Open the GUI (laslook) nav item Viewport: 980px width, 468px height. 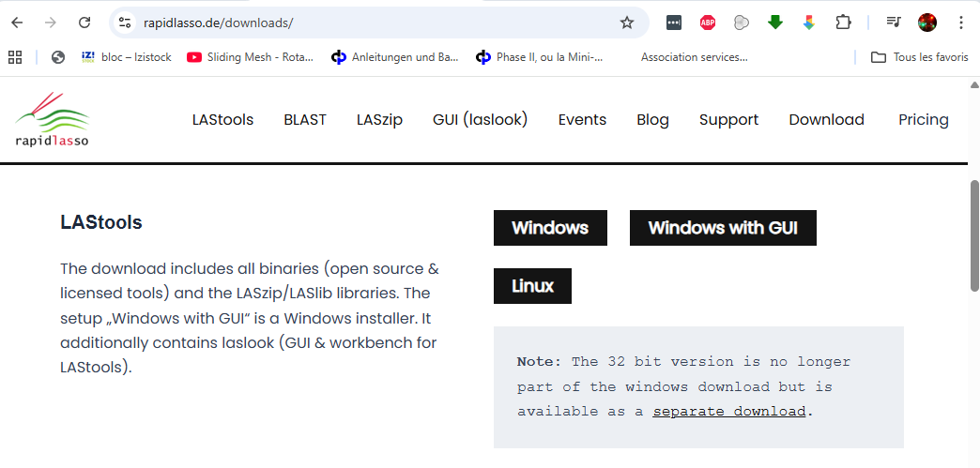(x=480, y=119)
